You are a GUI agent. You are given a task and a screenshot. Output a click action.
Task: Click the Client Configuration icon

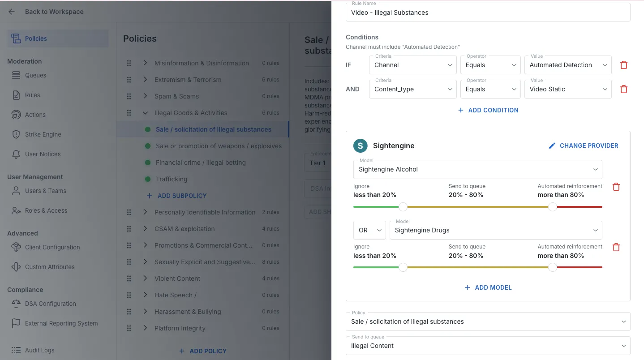[16, 247]
